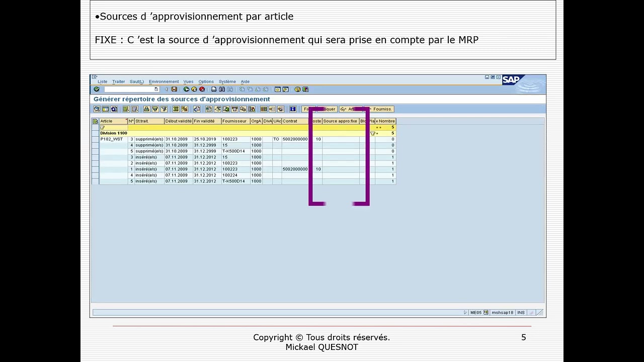Click the Create new session icon
The image size is (644, 362).
click(x=277, y=89)
